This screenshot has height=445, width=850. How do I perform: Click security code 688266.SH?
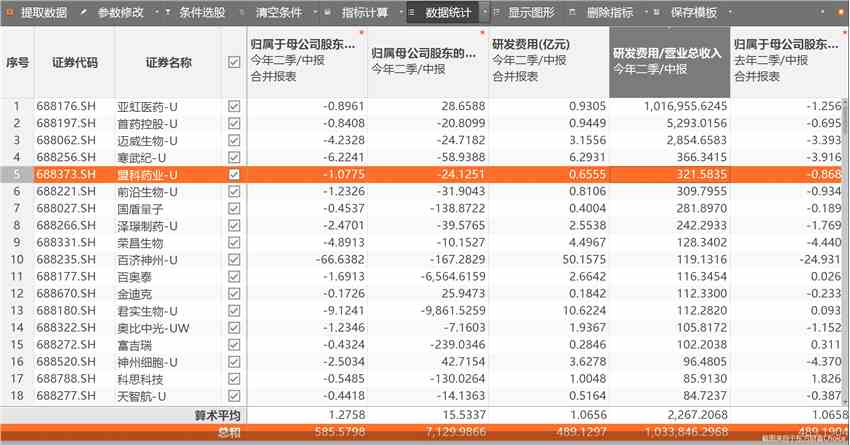coord(66,225)
